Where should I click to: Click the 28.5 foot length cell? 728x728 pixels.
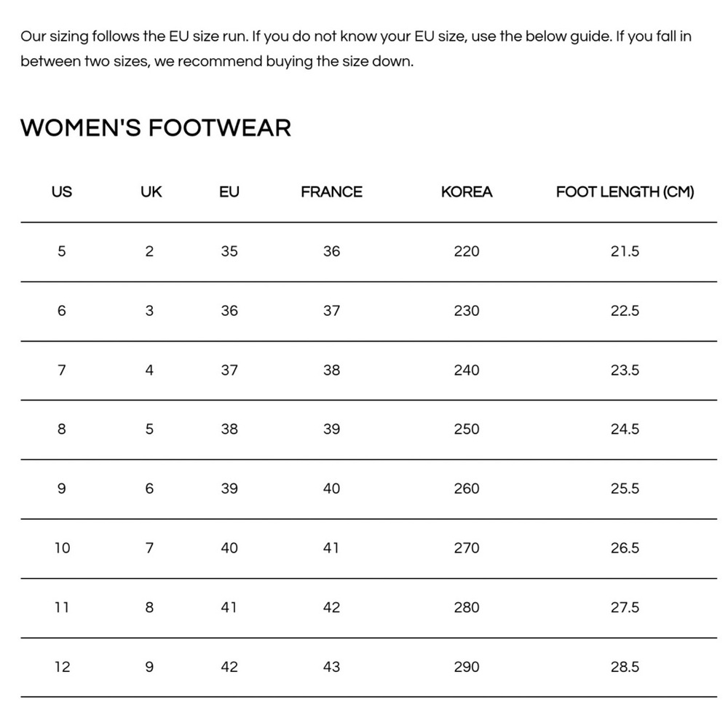(x=625, y=667)
